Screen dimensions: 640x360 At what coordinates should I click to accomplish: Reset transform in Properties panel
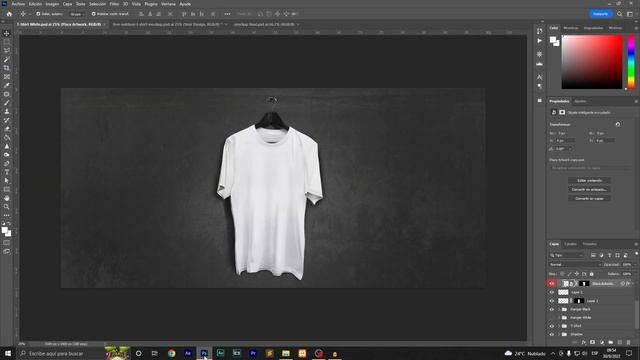[618, 124]
